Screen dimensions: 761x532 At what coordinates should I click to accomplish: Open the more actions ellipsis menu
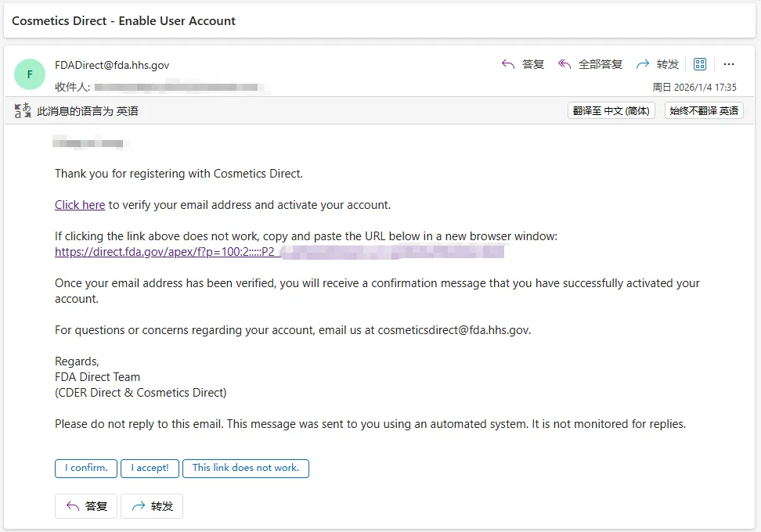point(729,64)
